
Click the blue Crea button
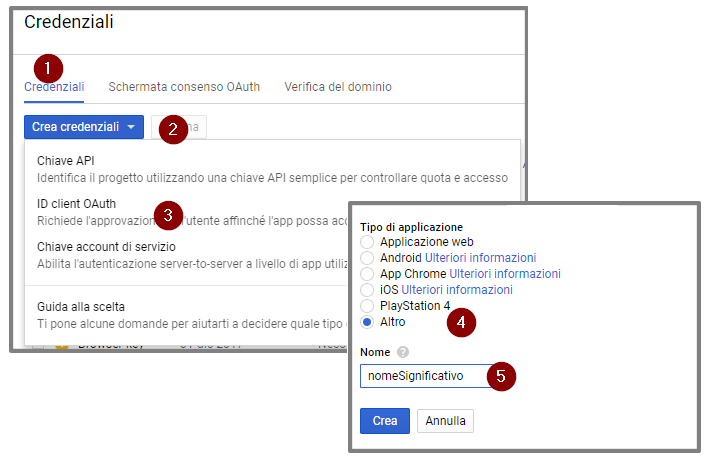click(385, 421)
